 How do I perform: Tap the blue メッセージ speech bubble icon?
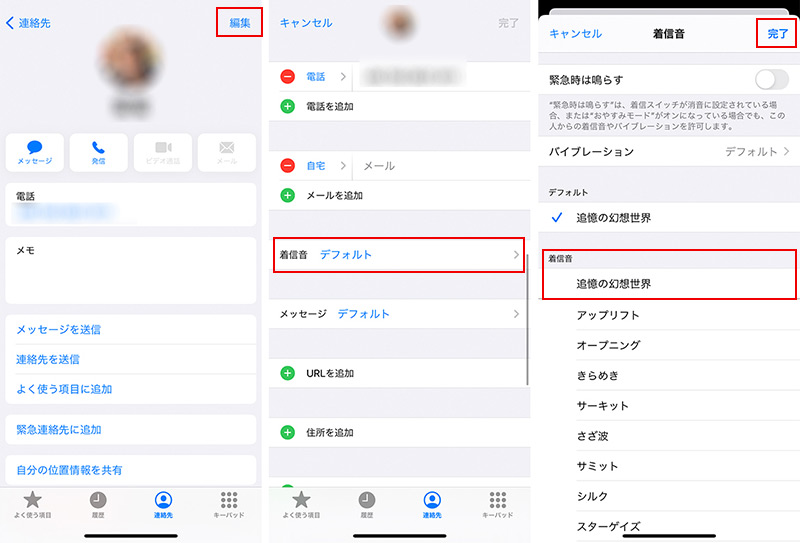pos(35,148)
